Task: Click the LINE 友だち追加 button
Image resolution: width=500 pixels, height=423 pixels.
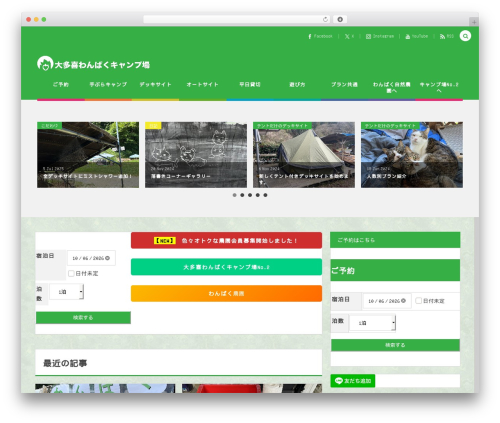Action: tap(353, 381)
